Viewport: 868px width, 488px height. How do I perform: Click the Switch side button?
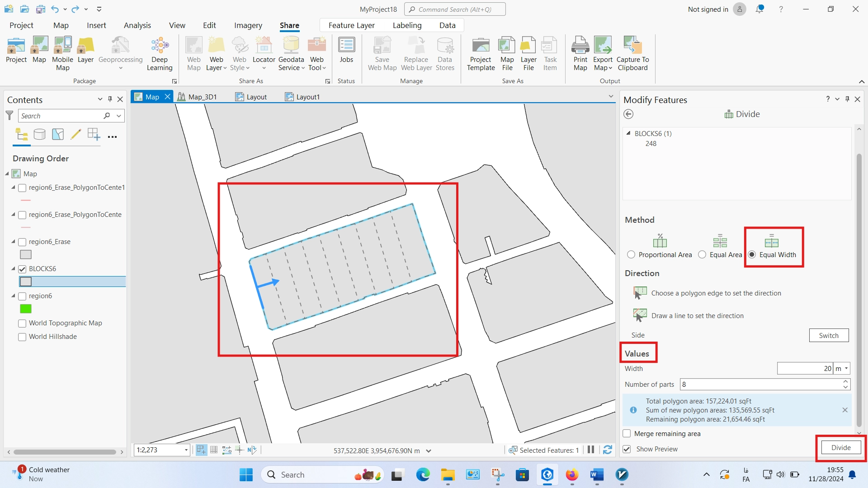tap(829, 335)
